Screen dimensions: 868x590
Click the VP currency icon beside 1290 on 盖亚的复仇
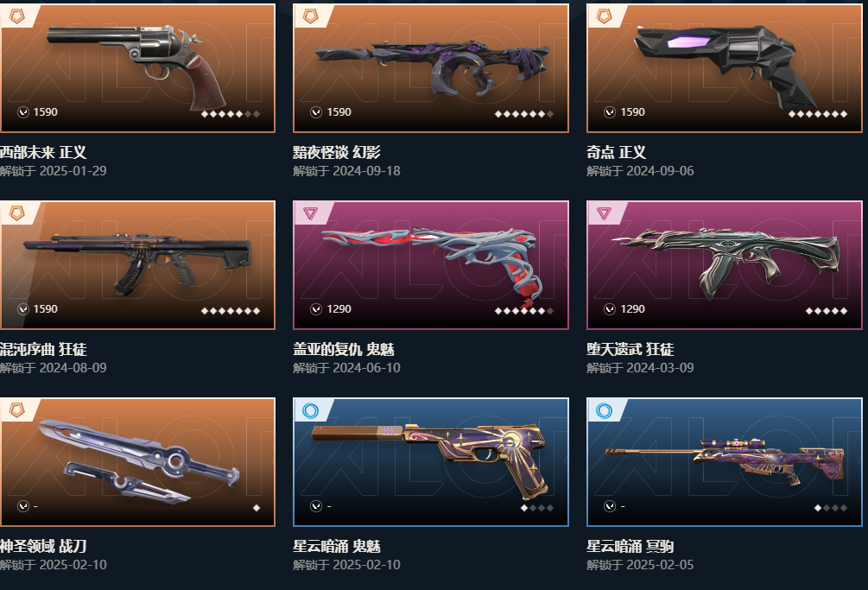[x=316, y=309]
